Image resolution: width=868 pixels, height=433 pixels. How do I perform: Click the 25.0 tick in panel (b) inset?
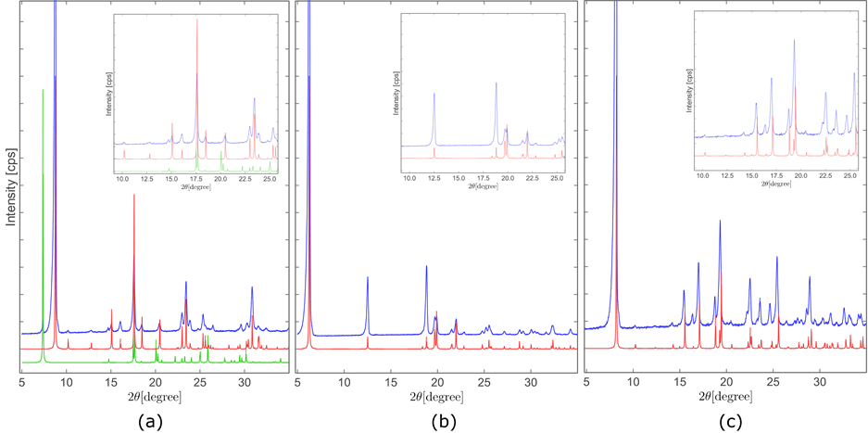pyautogui.click(x=556, y=179)
